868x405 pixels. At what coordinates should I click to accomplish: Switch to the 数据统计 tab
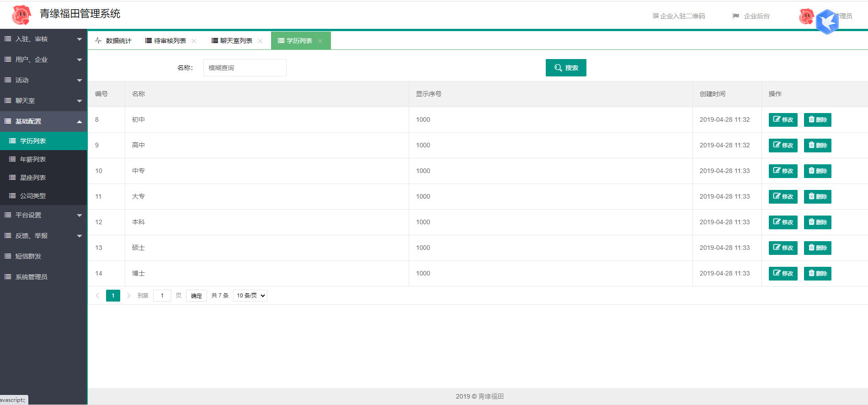pyautogui.click(x=113, y=41)
